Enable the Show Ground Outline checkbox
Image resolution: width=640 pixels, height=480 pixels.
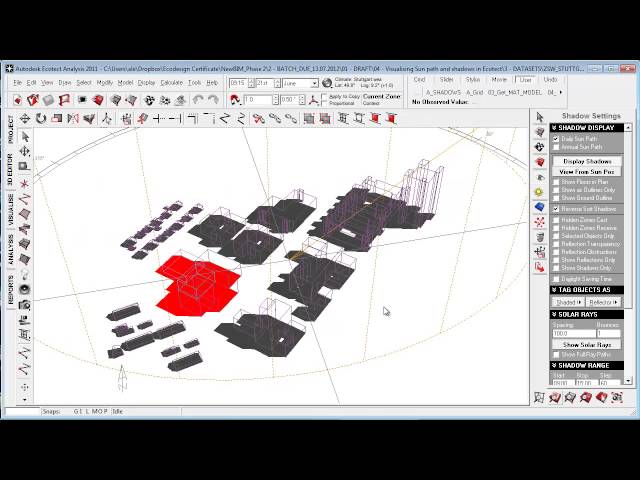[556, 198]
